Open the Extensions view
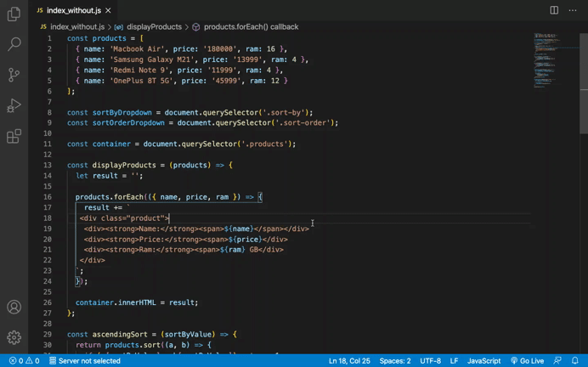 14,136
